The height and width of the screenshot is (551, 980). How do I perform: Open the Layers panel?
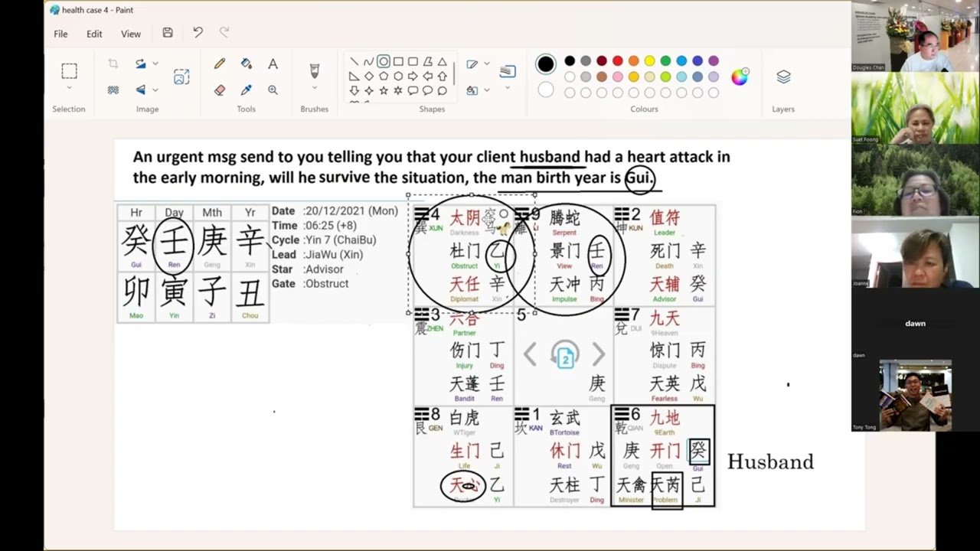click(x=783, y=77)
